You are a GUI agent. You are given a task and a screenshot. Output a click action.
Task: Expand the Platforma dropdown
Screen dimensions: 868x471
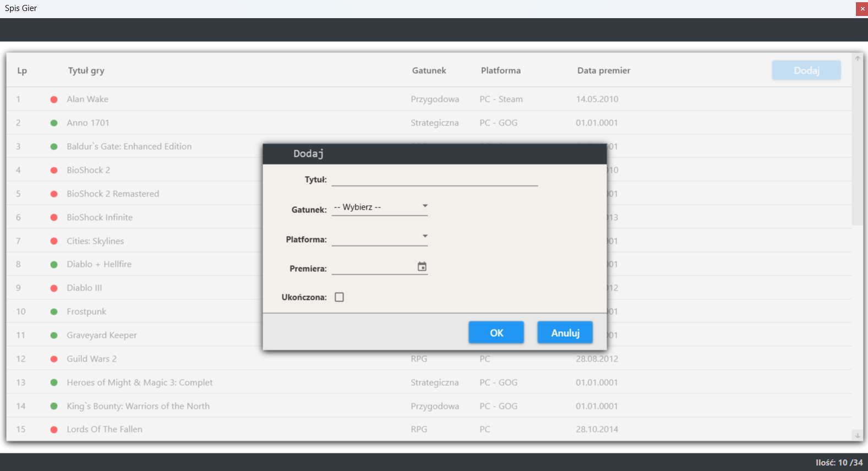(424, 237)
